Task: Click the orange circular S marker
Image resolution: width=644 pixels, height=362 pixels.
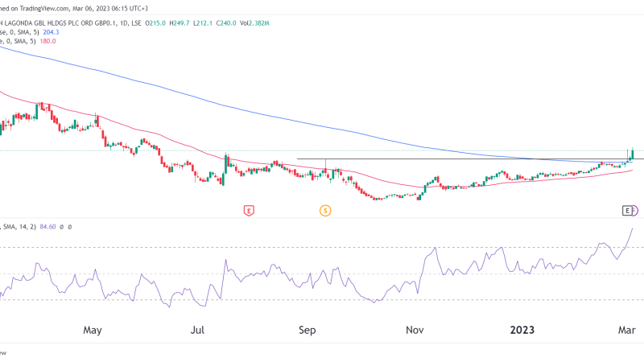Action: [325, 211]
